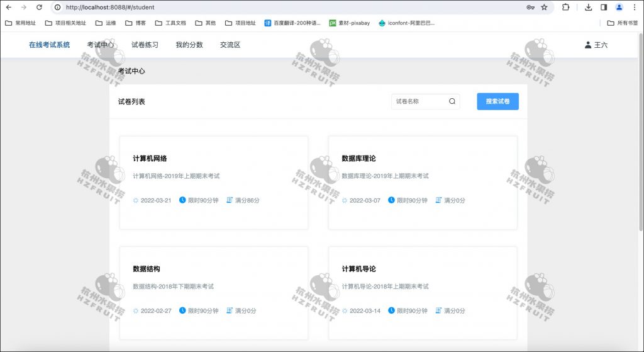This screenshot has height=352, width=644.
Task: Open the 常用地址 bookmark folder
Action: (21, 23)
